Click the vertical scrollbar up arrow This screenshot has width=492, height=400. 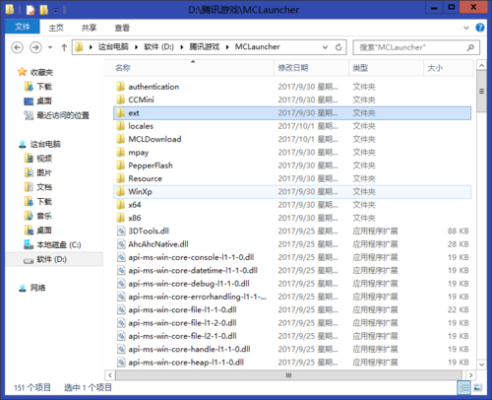481,66
